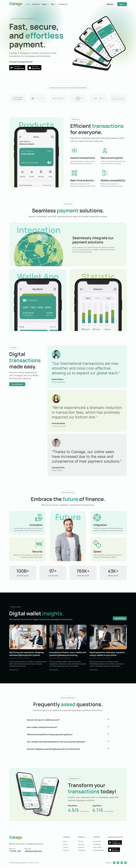Click the Speed feature icon
This screenshot has height=868, width=136.
click(97, 544)
